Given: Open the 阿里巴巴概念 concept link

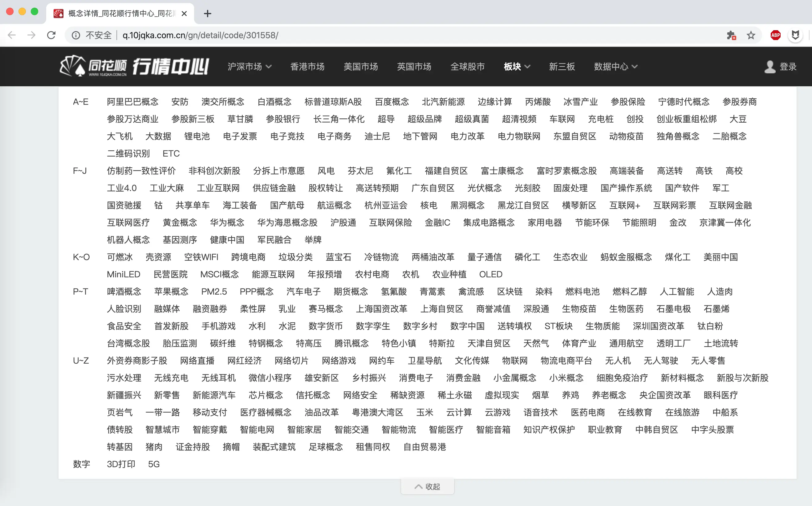Looking at the screenshot, I should 132,102.
